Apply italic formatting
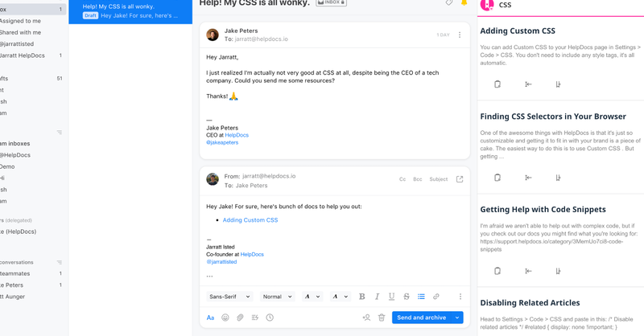Screen dimensions: 644x336 pos(377,296)
